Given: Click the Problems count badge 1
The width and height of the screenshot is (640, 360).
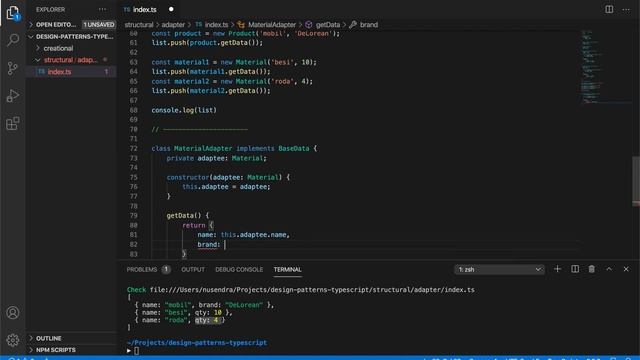Looking at the screenshot, I should [166, 269].
